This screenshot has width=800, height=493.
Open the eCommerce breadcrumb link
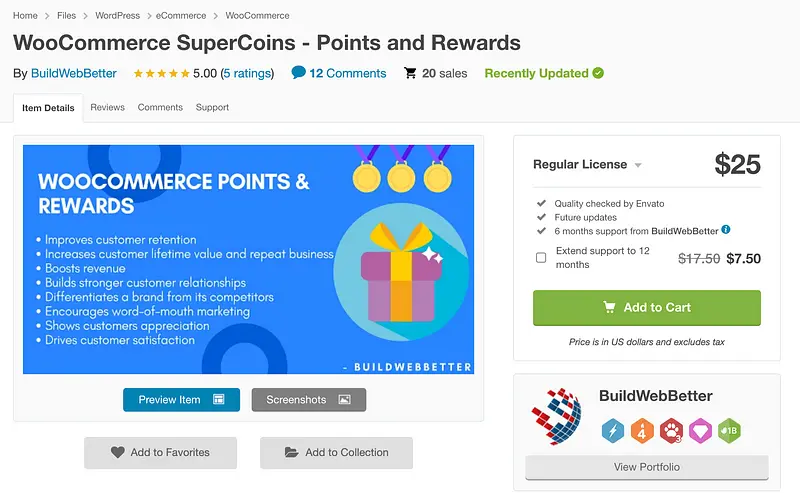tap(181, 16)
